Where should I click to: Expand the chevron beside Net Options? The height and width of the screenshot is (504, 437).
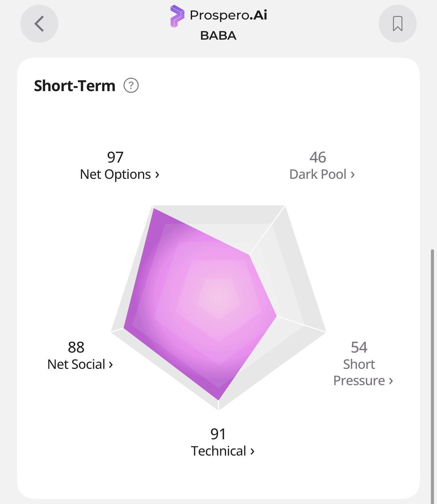[157, 175]
